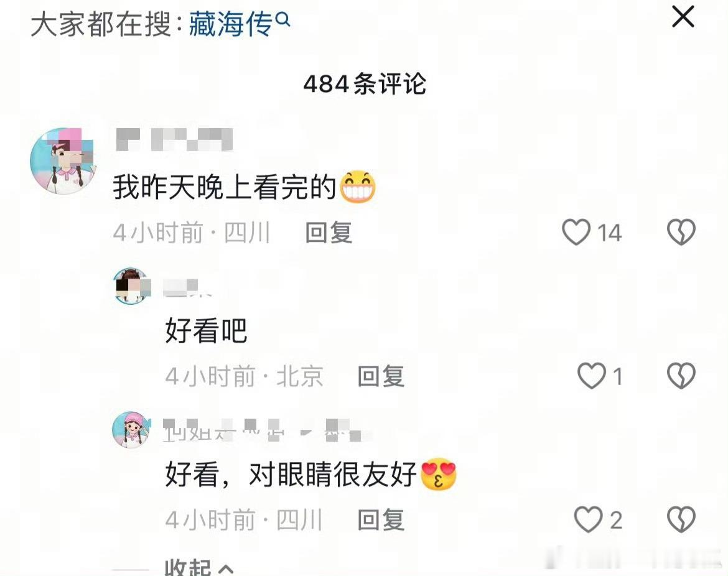Tap grinning emoji in first comment

(x=358, y=187)
